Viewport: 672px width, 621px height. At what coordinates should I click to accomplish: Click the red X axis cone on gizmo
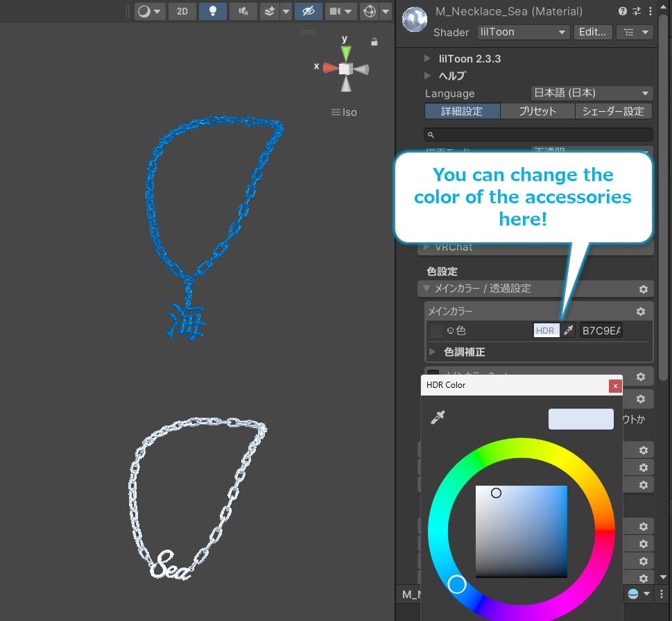(330, 68)
